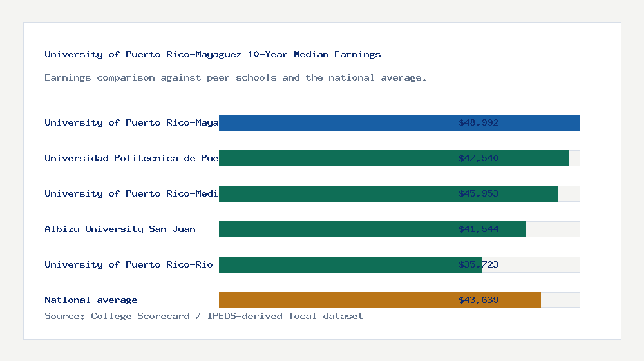The width and height of the screenshot is (644, 361).
Task: Click the $45,953 value label
Action: (x=478, y=193)
